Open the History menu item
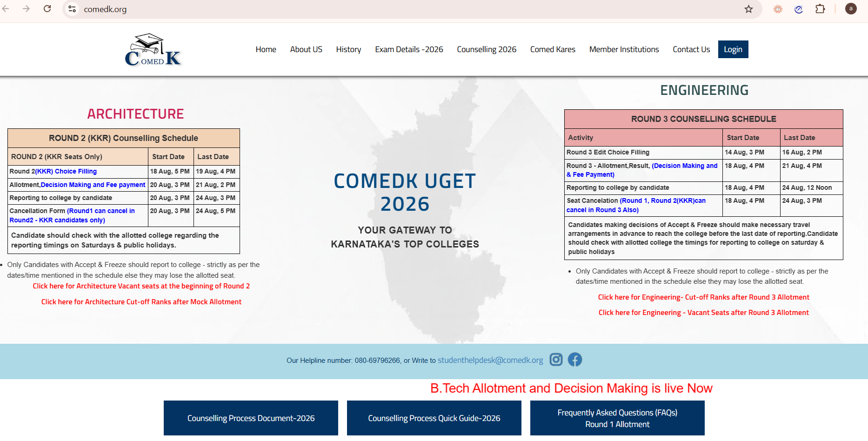This screenshot has width=868, height=441. (348, 49)
